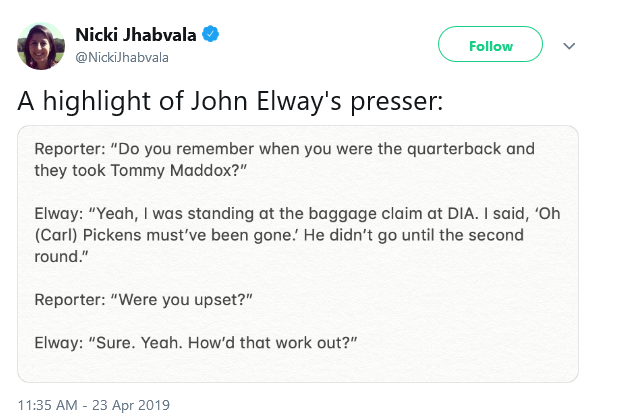Open the tweet timestamp 11:35 AM

48,405
